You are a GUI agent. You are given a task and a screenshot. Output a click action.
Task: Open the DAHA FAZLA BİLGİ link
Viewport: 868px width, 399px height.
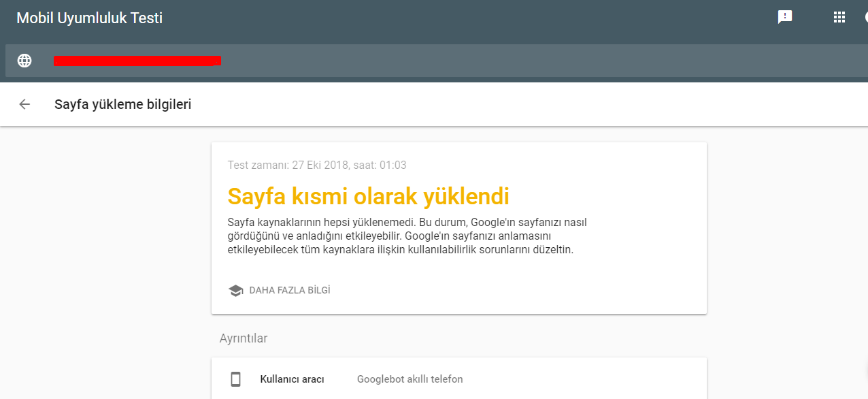click(x=290, y=290)
